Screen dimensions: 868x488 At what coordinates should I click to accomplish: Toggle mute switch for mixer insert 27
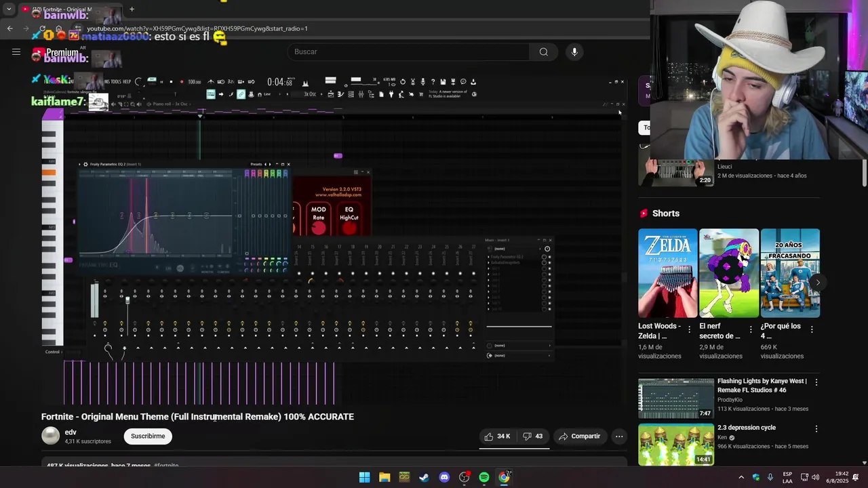pyautogui.click(x=473, y=274)
